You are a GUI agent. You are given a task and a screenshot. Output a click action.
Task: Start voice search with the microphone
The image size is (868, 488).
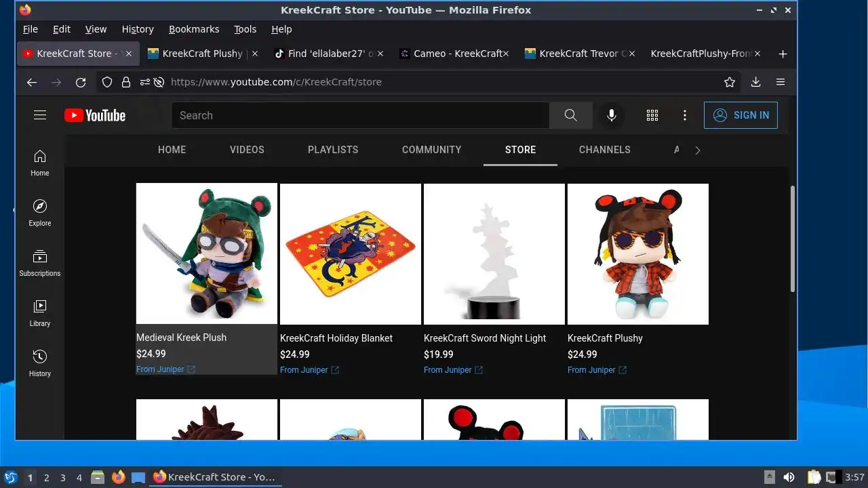(x=611, y=115)
